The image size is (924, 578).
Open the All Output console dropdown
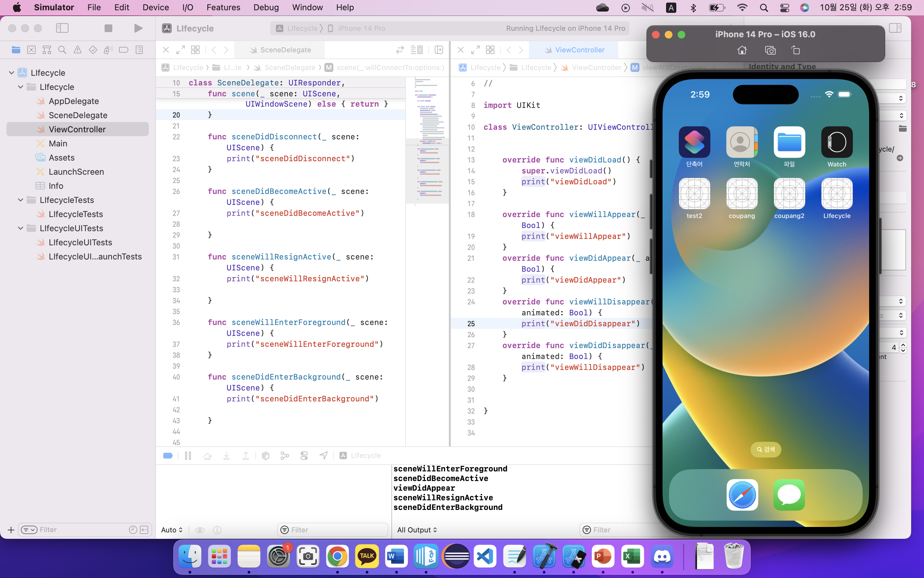[417, 530]
